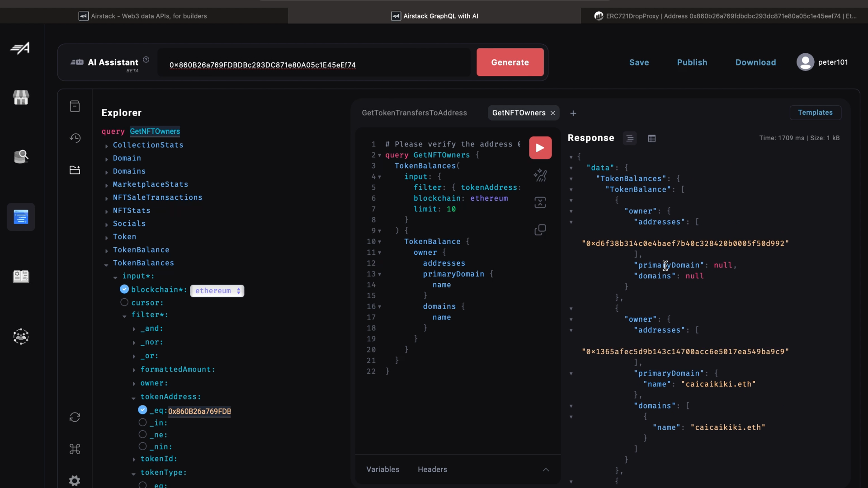Open the keyboard shortcuts command icon
The height and width of the screenshot is (488, 868).
pos(75,449)
